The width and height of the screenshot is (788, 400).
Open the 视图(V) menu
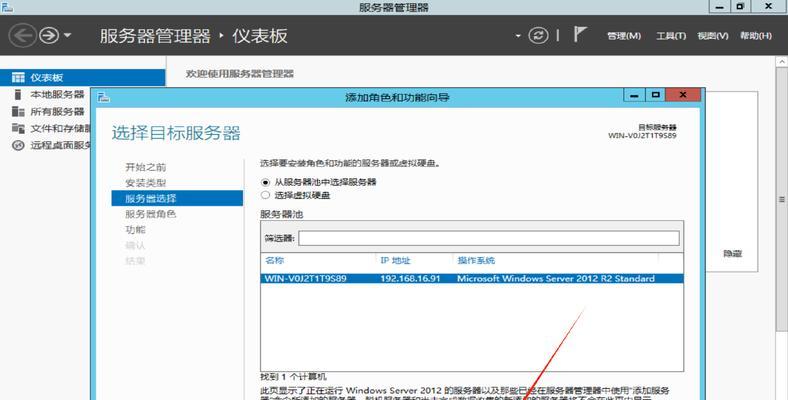[713, 36]
